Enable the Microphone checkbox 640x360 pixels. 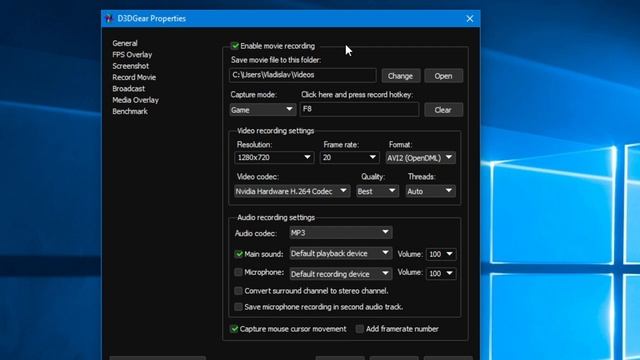click(x=238, y=272)
